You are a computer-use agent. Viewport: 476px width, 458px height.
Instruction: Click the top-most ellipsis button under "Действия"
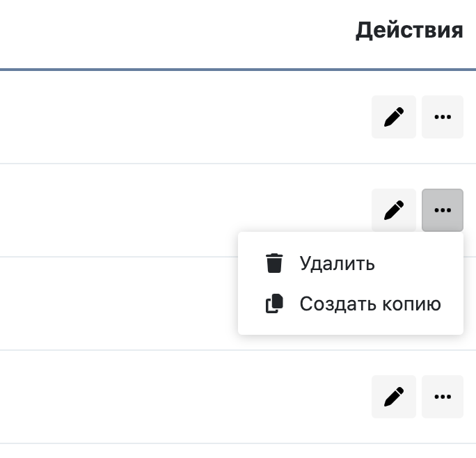tap(443, 117)
